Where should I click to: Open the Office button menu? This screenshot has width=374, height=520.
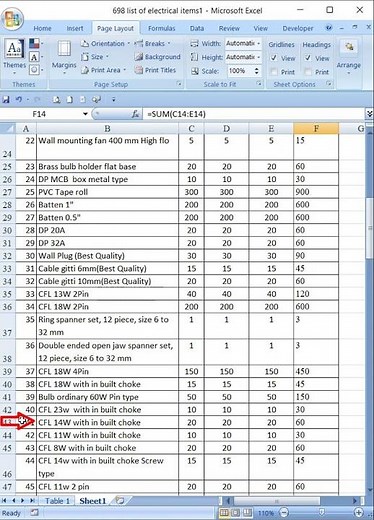tap(12, 18)
